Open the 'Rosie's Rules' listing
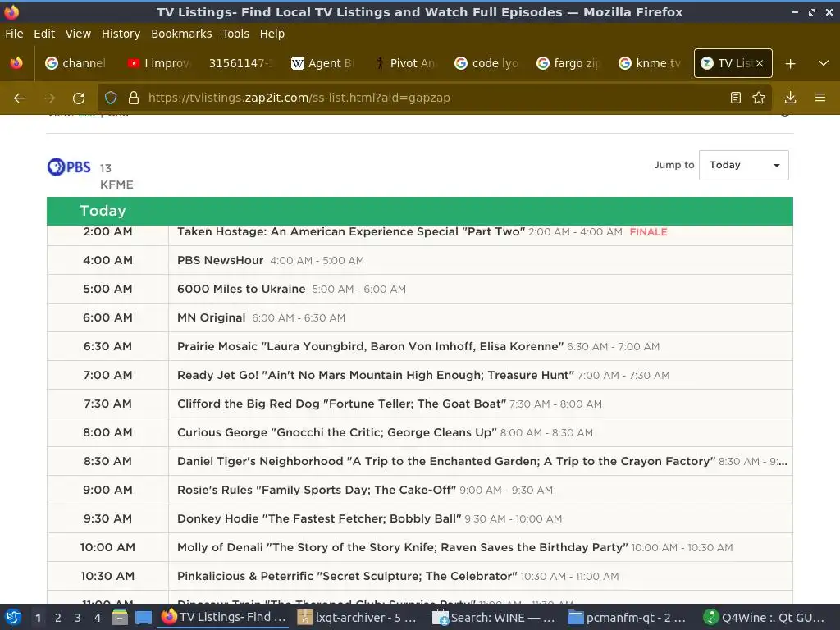 pyautogui.click(x=317, y=491)
